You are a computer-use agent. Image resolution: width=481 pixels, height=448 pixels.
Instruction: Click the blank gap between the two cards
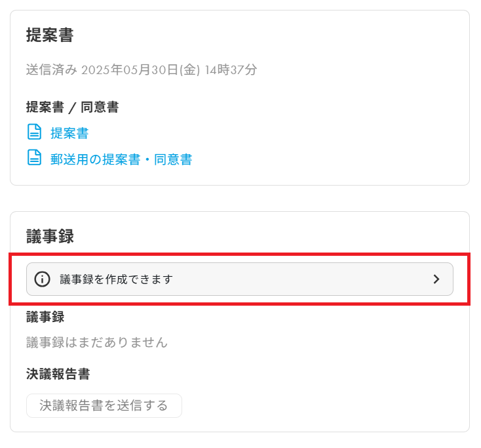(x=240, y=198)
